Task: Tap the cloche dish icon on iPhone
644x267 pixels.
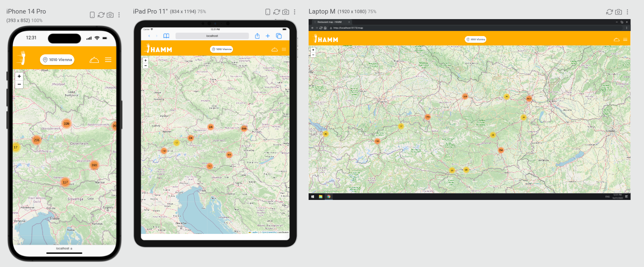Action: (94, 60)
